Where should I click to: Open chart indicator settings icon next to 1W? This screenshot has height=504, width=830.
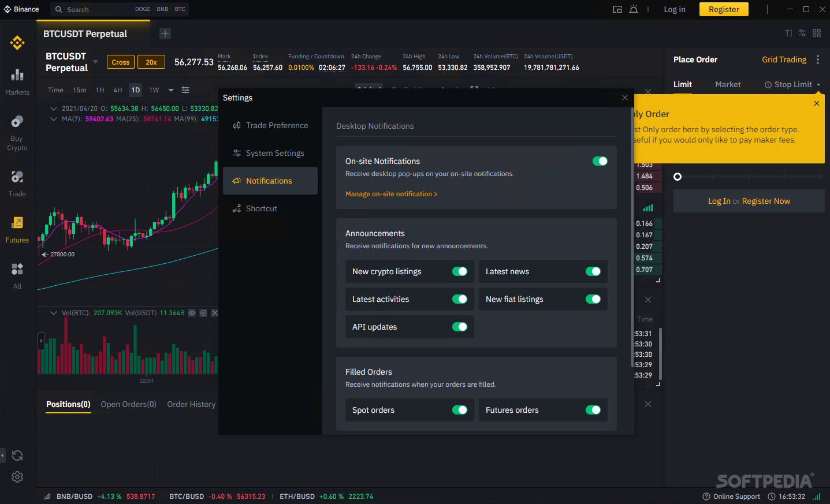click(x=185, y=90)
